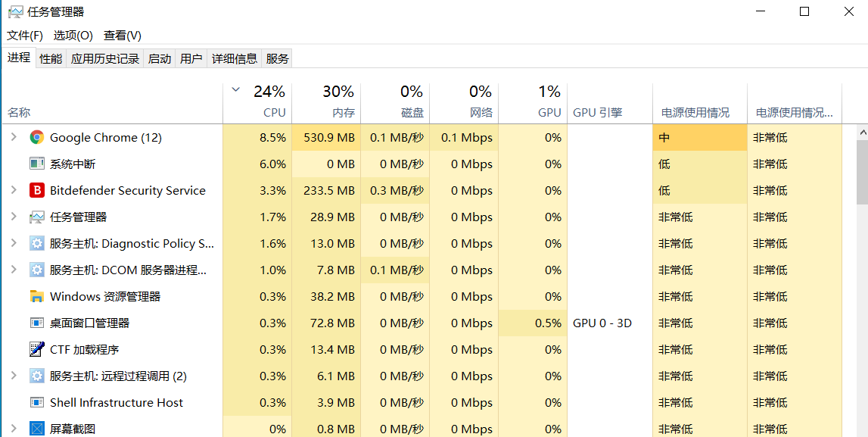Image resolution: width=868 pixels, height=437 pixels.
Task: Select the 桌面窗口管理器 process icon
Action: click(x=36, y=323)
